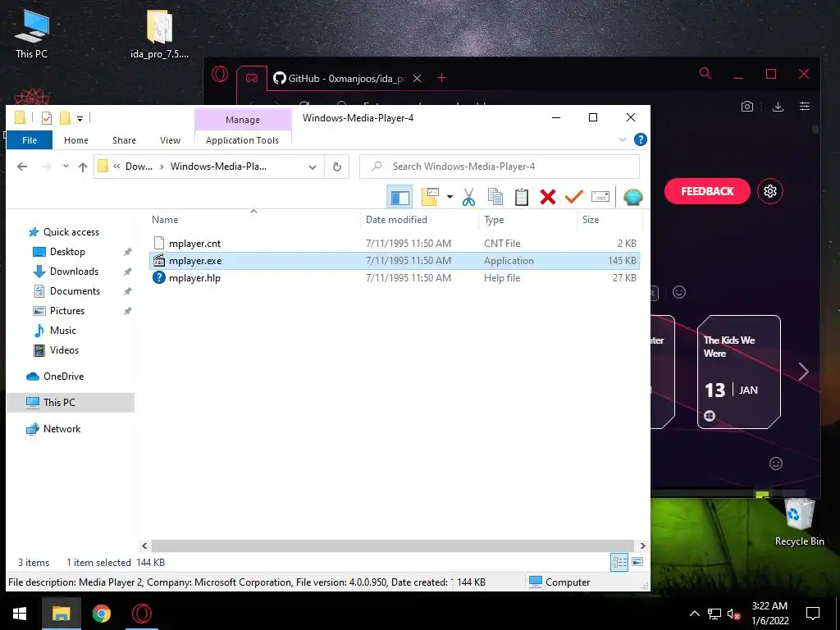
Task: Close the GitHub tab in Opera
Action: click(418, 78)
